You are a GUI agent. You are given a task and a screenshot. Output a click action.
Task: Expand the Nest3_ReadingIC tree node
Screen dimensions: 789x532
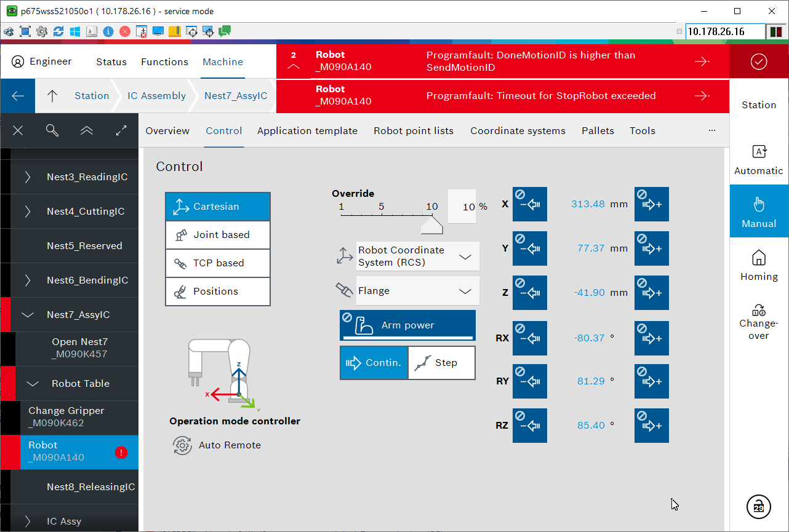(28, 177)
